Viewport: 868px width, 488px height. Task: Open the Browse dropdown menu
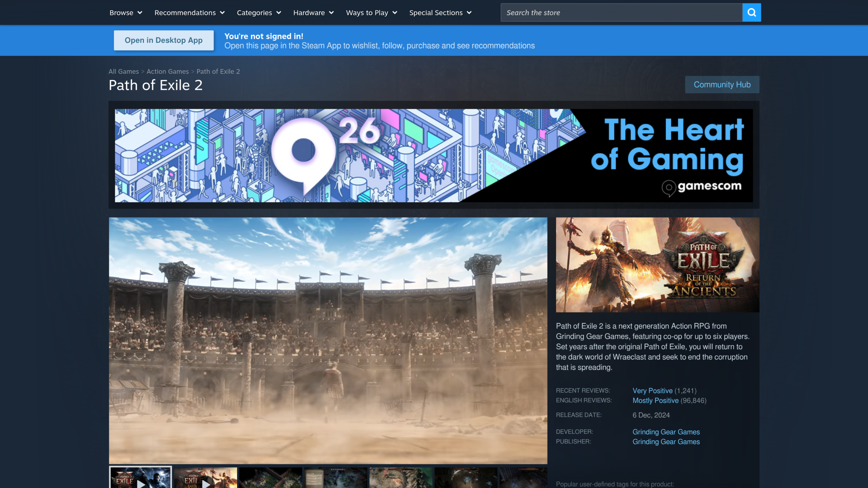point(126,13)
